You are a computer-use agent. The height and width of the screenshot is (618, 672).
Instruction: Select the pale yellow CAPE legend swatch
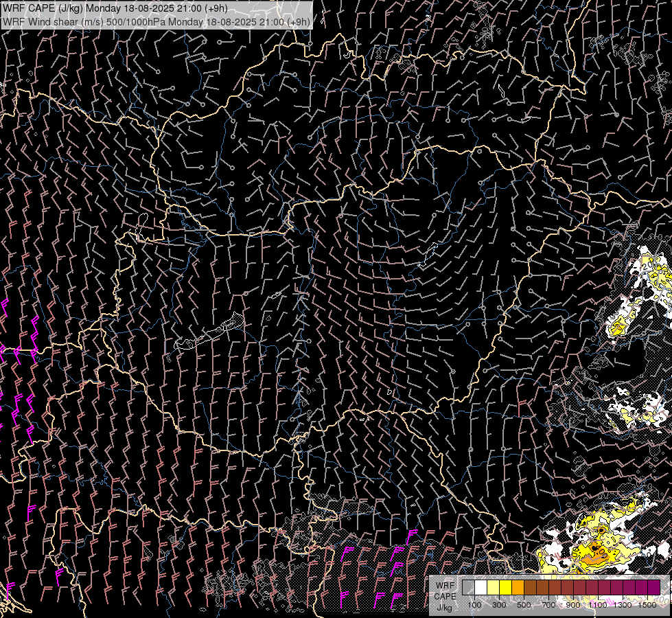coord(494,587)
